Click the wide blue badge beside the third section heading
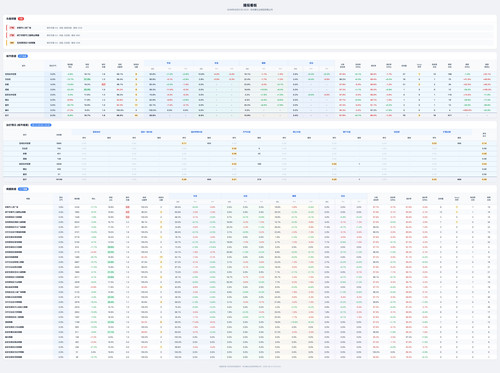This screenshot has height=373, width=500. (41, 125)
